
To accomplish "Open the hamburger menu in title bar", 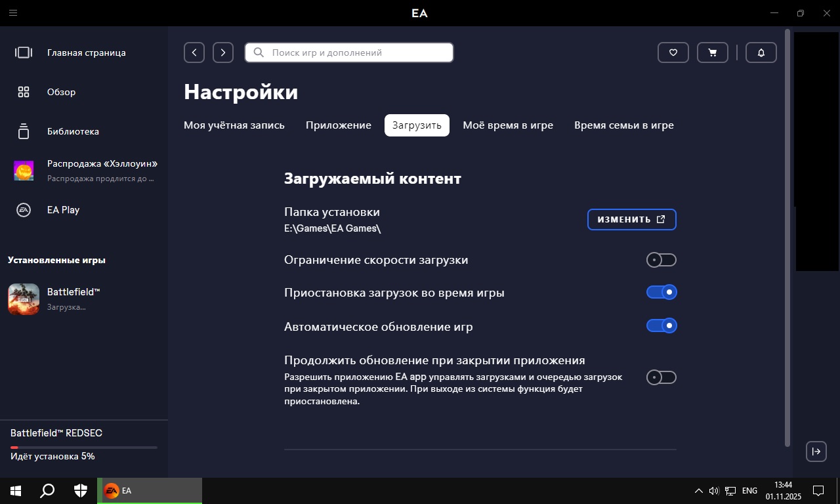I will coord(13,13).
